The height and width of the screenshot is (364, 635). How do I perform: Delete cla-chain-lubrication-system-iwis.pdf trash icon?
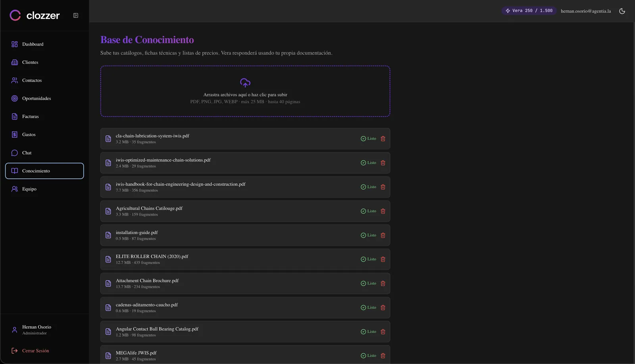[x=383, y=139]
